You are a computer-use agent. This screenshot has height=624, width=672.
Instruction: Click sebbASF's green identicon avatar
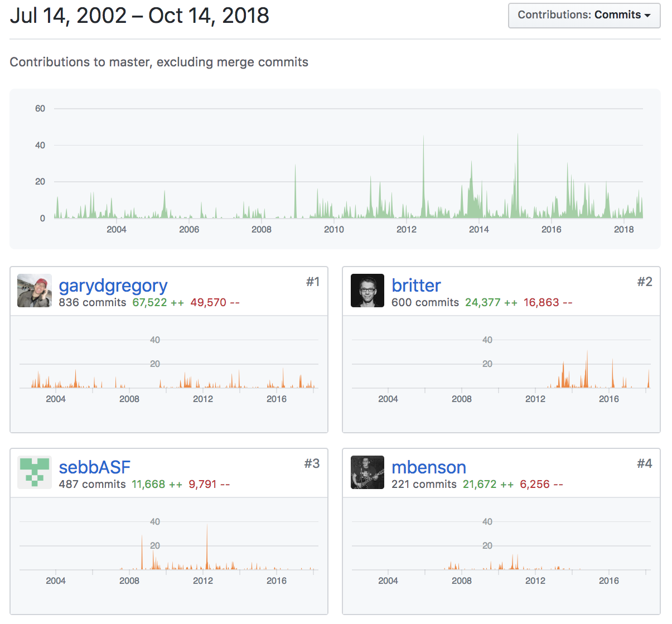tap(35, 472)
